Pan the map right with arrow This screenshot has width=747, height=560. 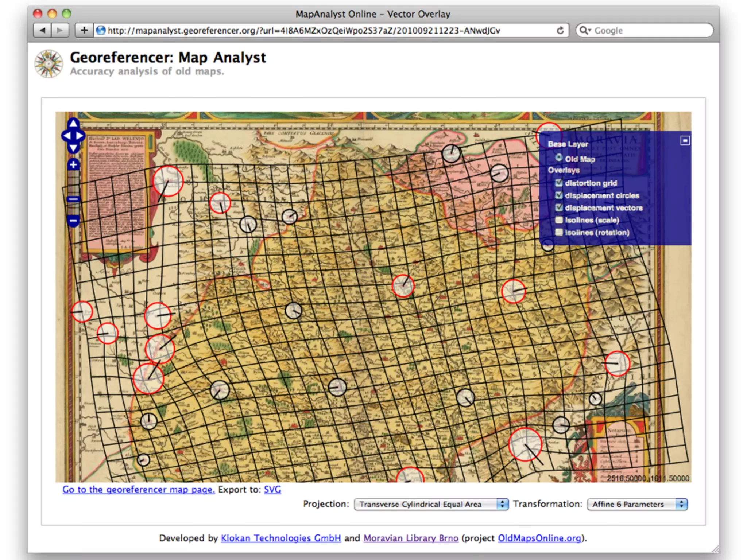80,136
